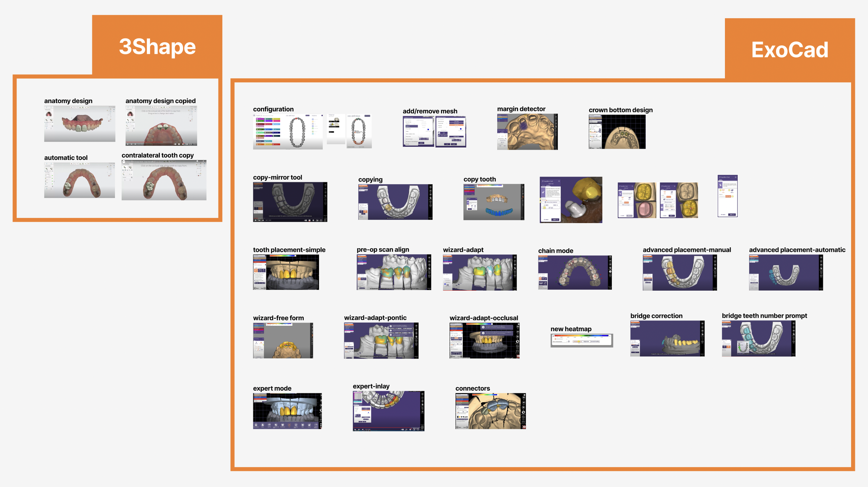Click the bridge teeth number prompt label

click(764, 316)
